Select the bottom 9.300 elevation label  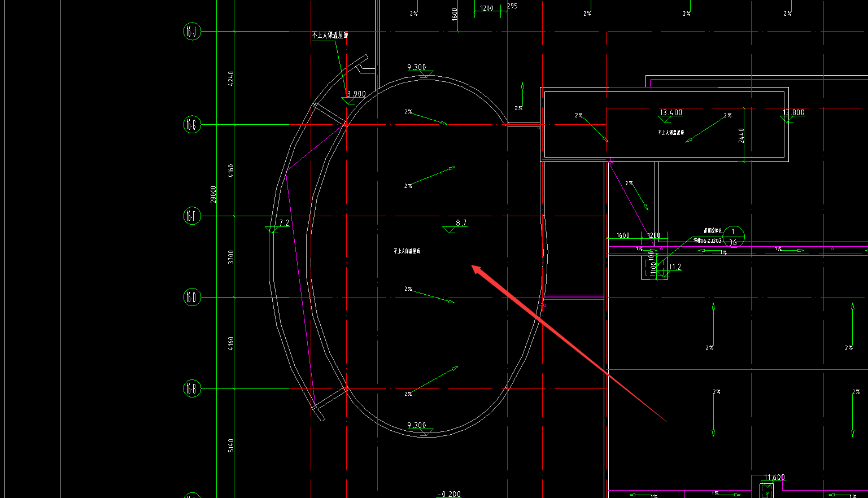point(417,425)
